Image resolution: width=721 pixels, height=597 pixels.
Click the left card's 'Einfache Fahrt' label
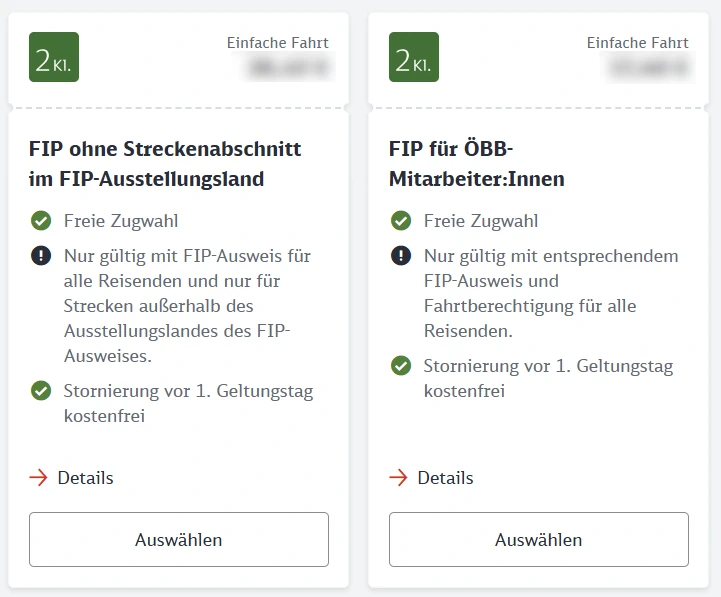(278, 43)
